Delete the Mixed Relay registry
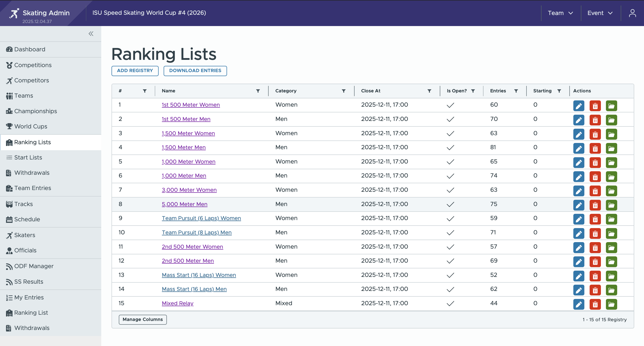The image size is (644, 346). (x=595, y=304)
